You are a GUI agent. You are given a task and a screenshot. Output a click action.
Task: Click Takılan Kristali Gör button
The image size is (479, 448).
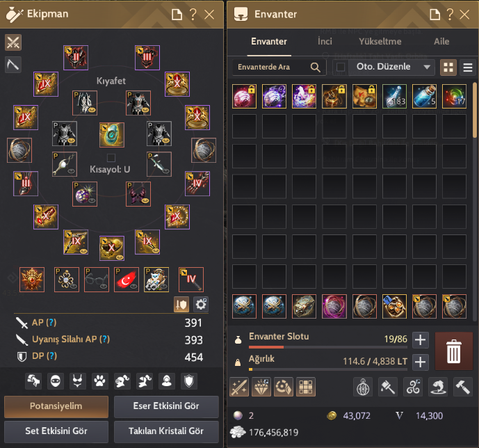click(x=166, y=431)
